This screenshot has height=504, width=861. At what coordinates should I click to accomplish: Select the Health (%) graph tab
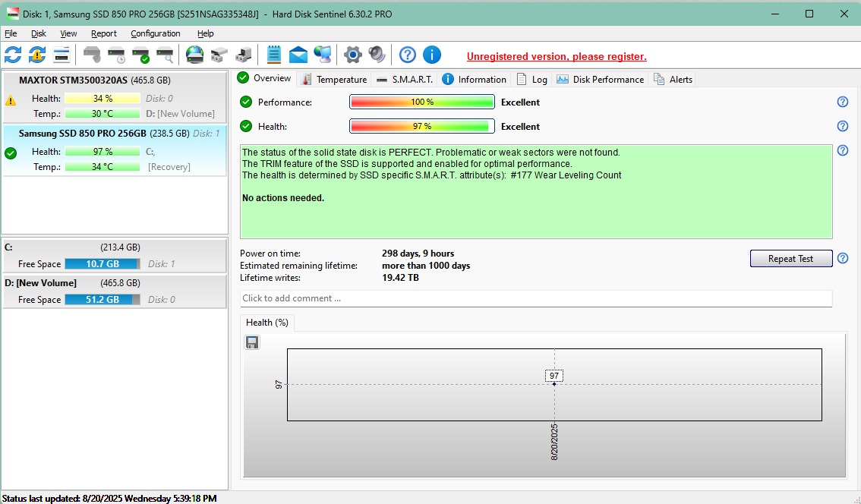(267, 323)
